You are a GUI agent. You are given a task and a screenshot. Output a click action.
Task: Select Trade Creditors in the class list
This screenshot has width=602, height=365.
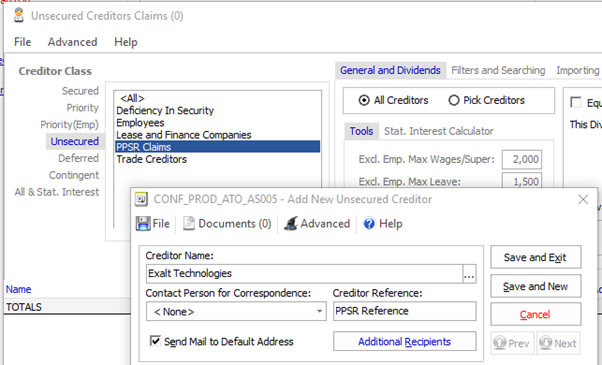152,159
